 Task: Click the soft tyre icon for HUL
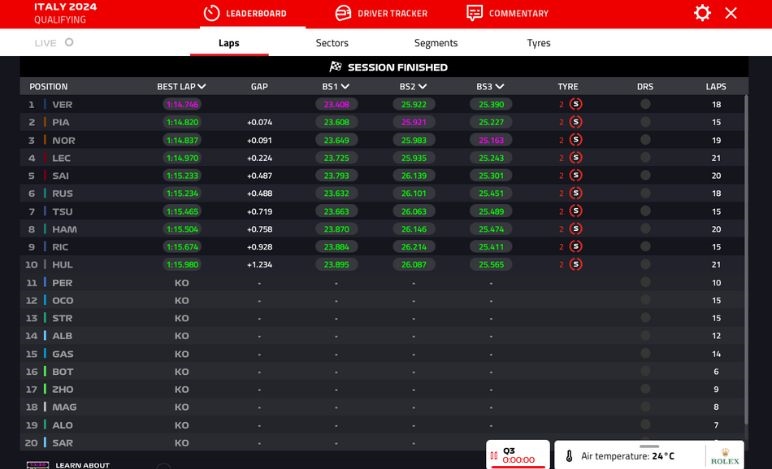coord(576,265)
